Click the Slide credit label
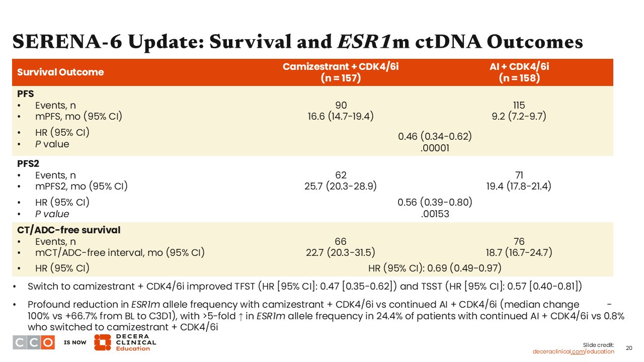The height and width of the screenshot is (362, 644). (598, 345)
